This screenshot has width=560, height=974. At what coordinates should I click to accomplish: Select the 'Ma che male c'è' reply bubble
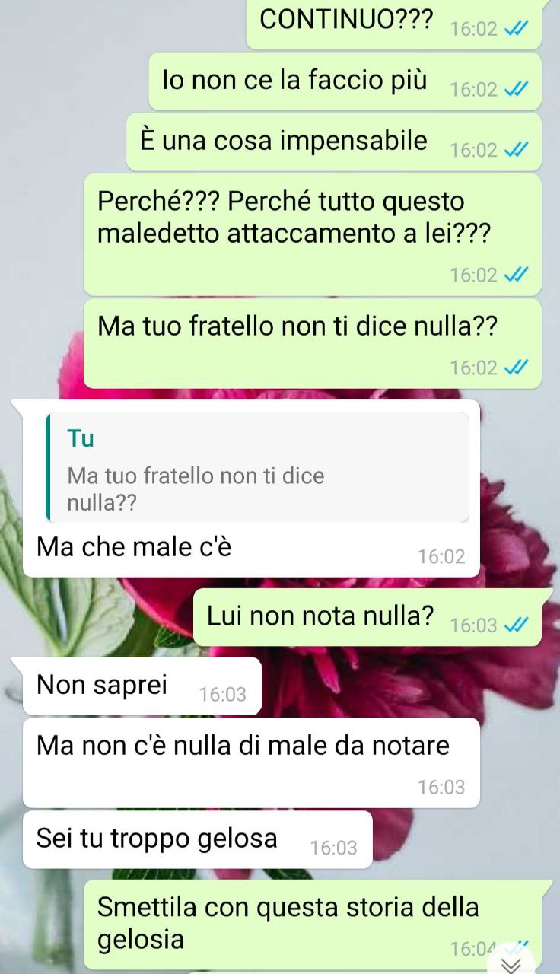[x=251, y=488]
